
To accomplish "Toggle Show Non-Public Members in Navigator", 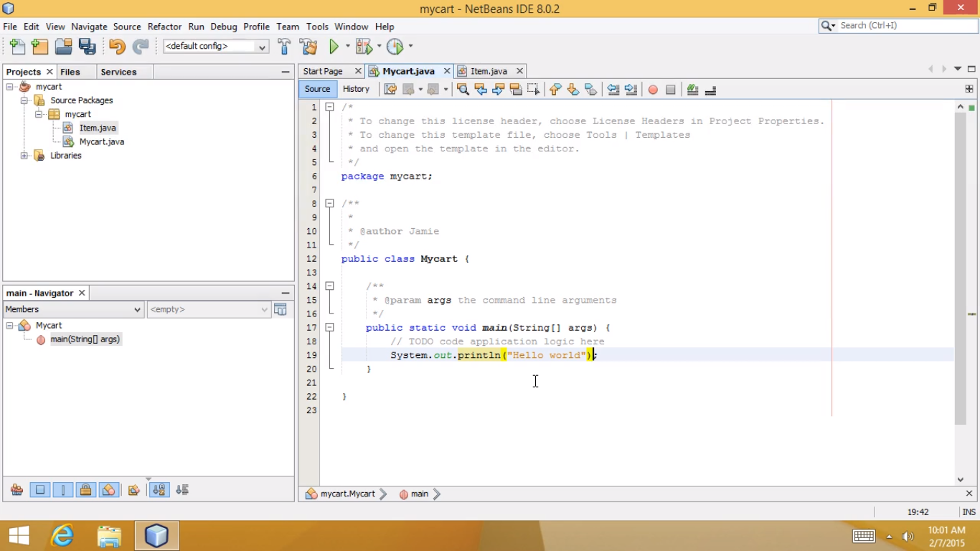I will tap(86, 490).
